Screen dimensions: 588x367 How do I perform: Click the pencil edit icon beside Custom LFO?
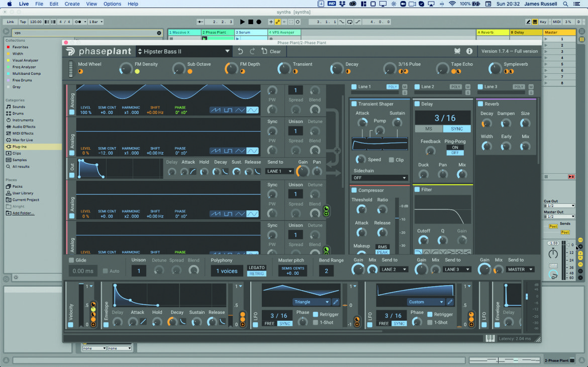(x=450, y=302)
